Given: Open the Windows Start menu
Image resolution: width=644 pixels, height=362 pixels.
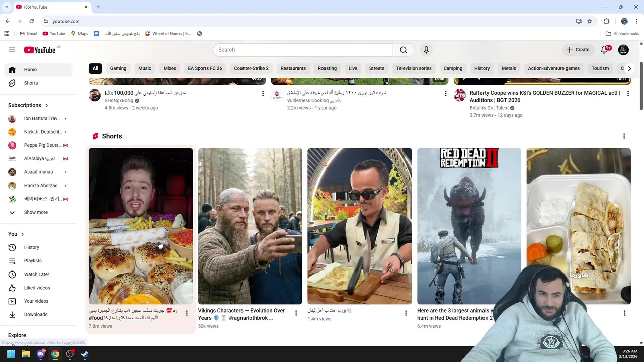Looking at the screenshot, I should pyautogui.click(x=11, y=354).
